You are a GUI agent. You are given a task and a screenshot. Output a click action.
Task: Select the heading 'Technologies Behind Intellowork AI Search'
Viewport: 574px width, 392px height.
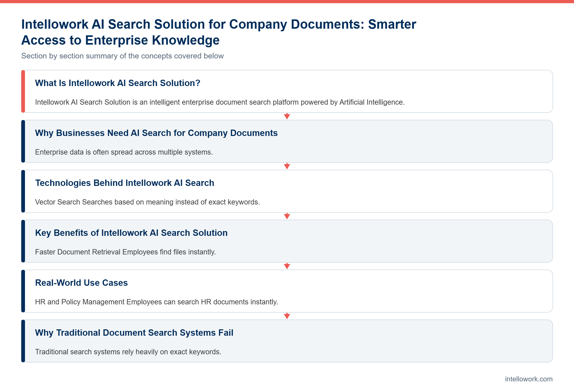click(x=125, y=183)
